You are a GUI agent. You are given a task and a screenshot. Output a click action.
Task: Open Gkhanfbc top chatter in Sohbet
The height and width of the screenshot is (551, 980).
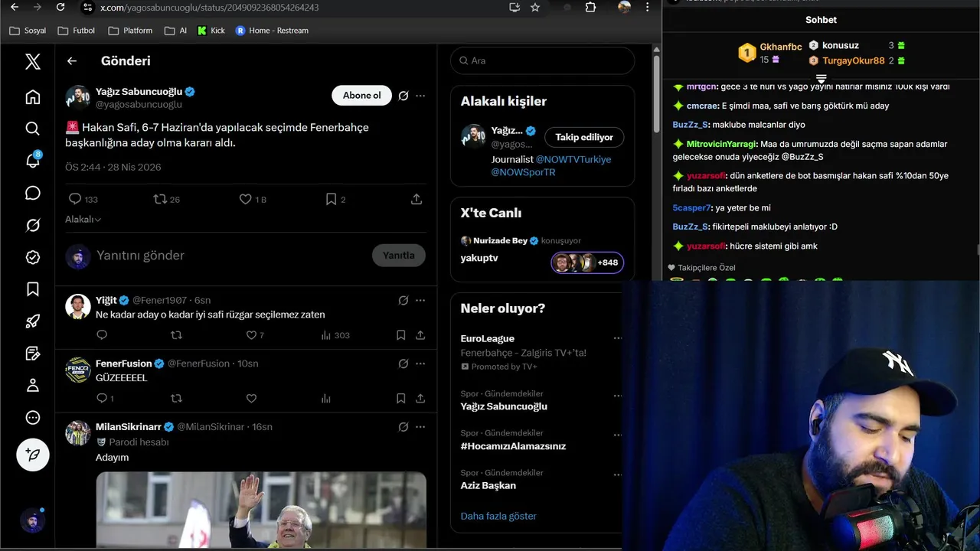(781, 47)
